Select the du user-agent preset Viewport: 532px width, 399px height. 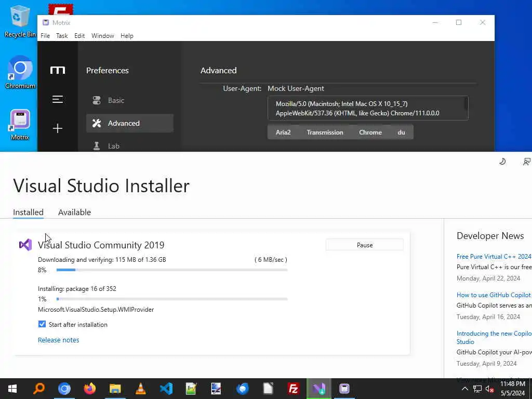click(402, 132)
